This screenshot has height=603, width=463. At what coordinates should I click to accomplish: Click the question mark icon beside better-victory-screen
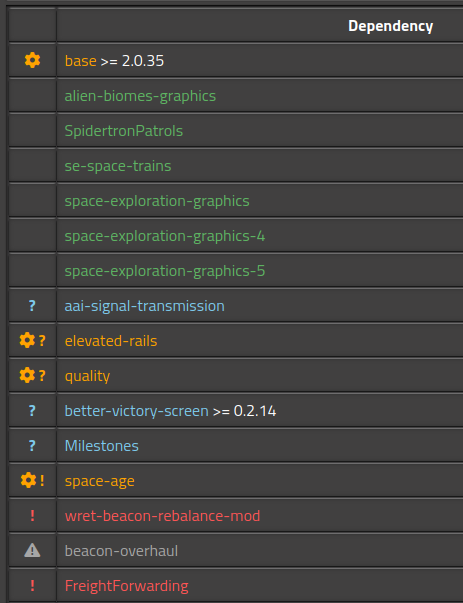pyautogui.click(x=32, y=411)
